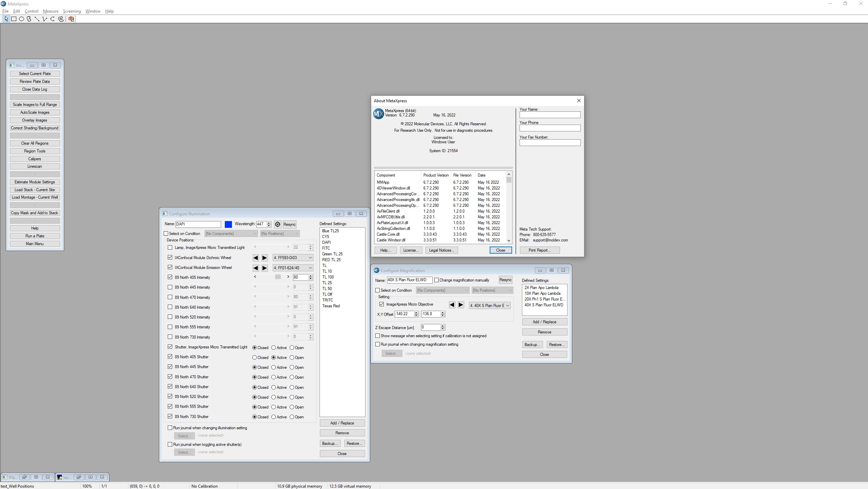Set 89 North 445 Shutter to Active
868x489 pixels.
point(274,367)
